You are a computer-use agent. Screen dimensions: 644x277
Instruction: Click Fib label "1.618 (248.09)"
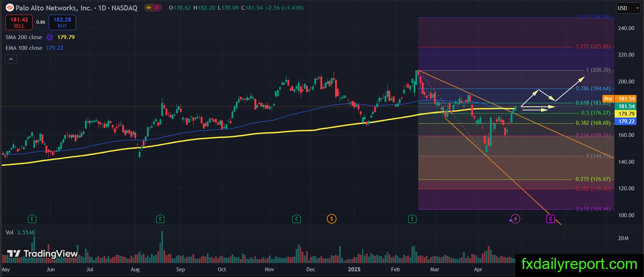pyautogui.click(x=593, y=17)
